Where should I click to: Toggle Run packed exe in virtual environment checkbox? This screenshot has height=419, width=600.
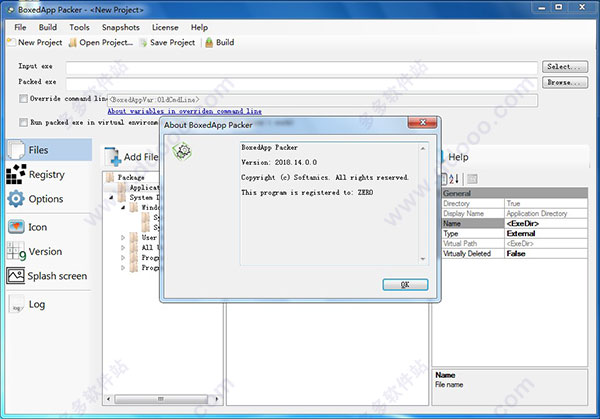(x=23, y=122)
